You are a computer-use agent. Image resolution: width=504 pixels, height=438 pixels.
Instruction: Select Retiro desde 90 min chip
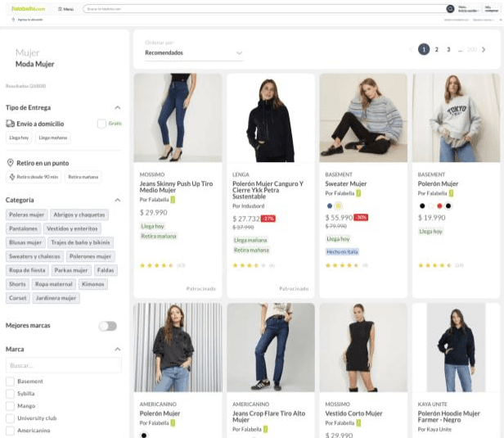click(34, 177)
